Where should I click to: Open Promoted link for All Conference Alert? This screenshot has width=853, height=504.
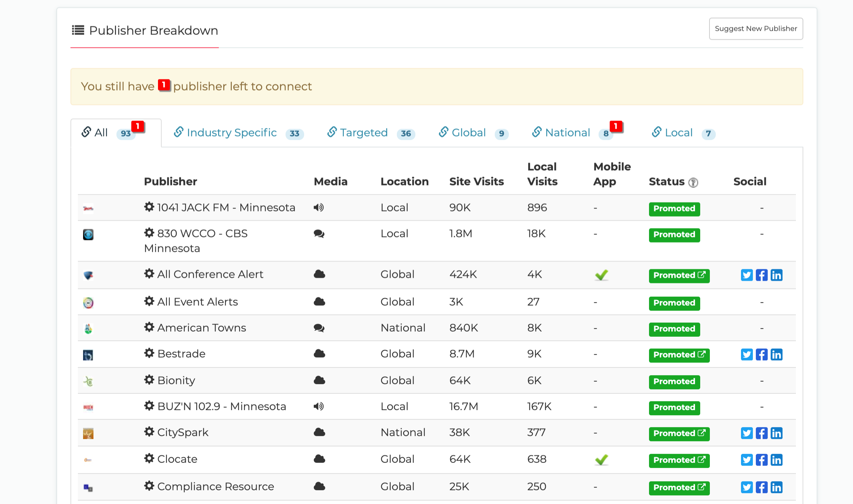coord(679,276)
